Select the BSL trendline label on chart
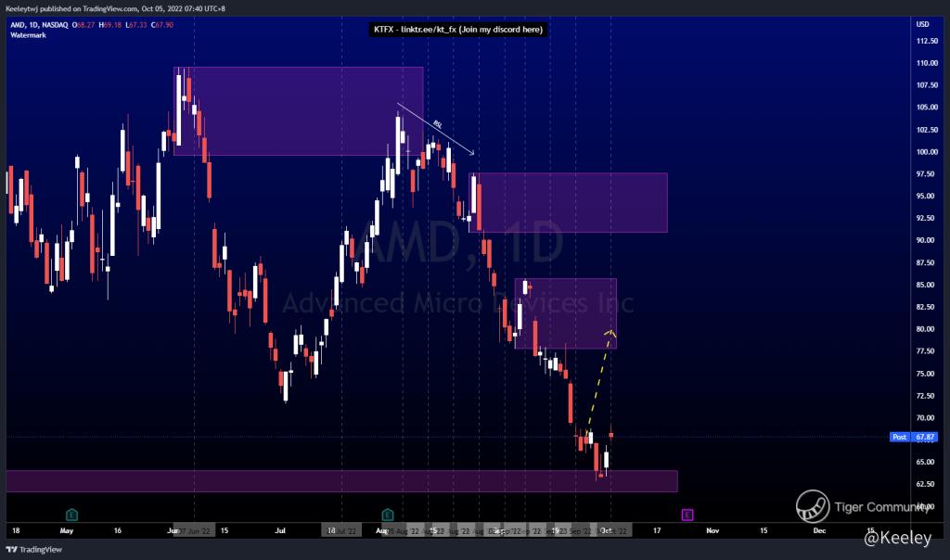Viewport: 950px width, 560px height. tap(438, 124)
